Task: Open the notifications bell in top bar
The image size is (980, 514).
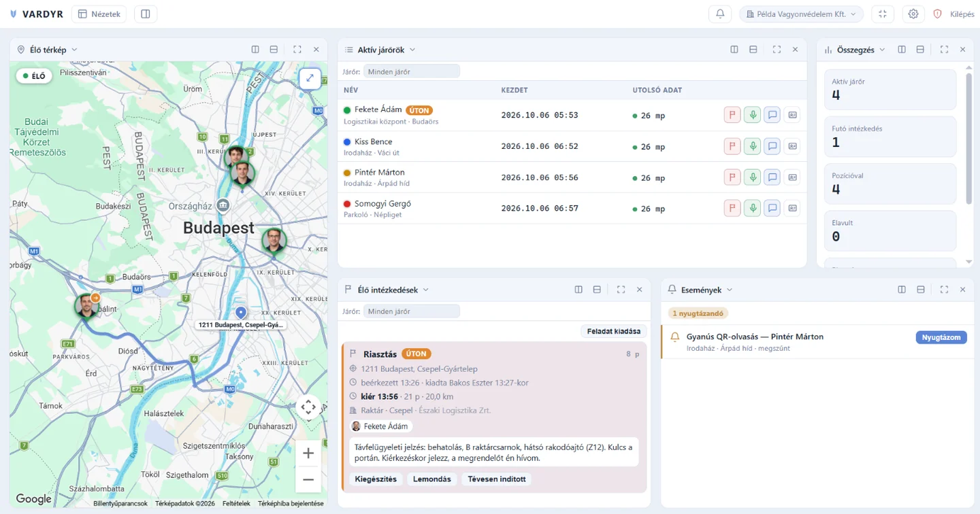Action: 720,14
